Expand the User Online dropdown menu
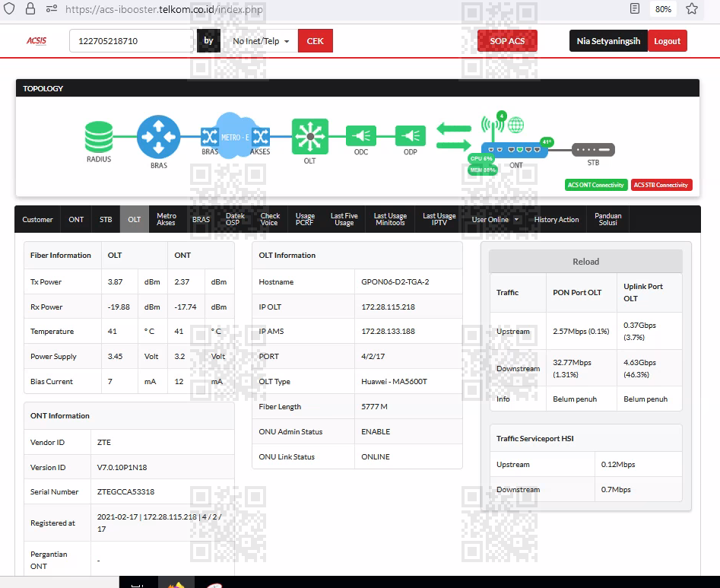 click(x=495, y=220)
